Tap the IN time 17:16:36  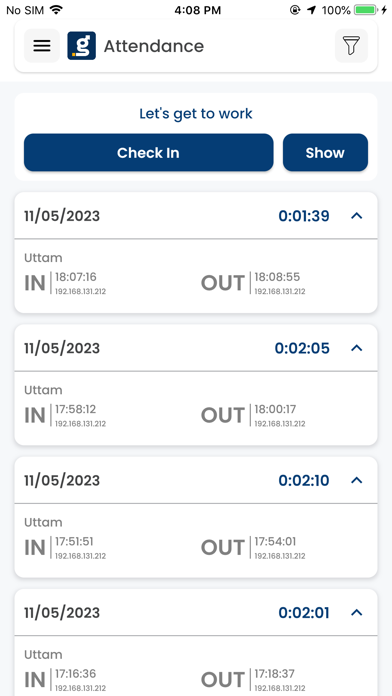coord(75,674)
